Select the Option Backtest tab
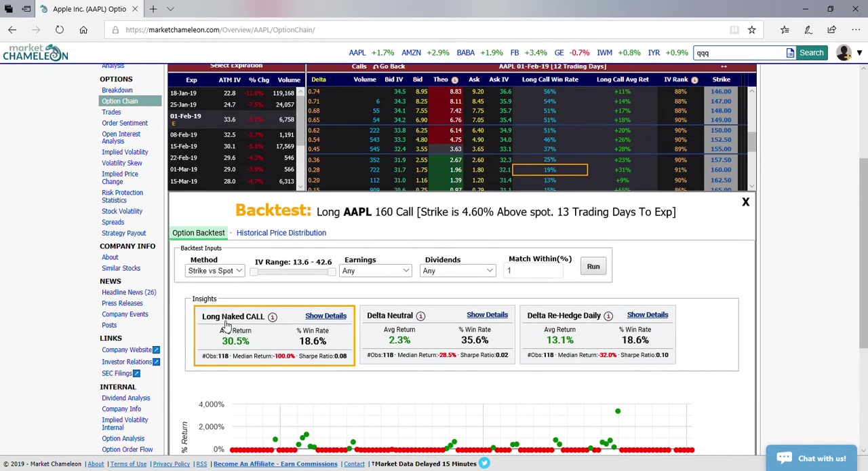The height and width of the screenshot is (471, 868). coord(198,233)
